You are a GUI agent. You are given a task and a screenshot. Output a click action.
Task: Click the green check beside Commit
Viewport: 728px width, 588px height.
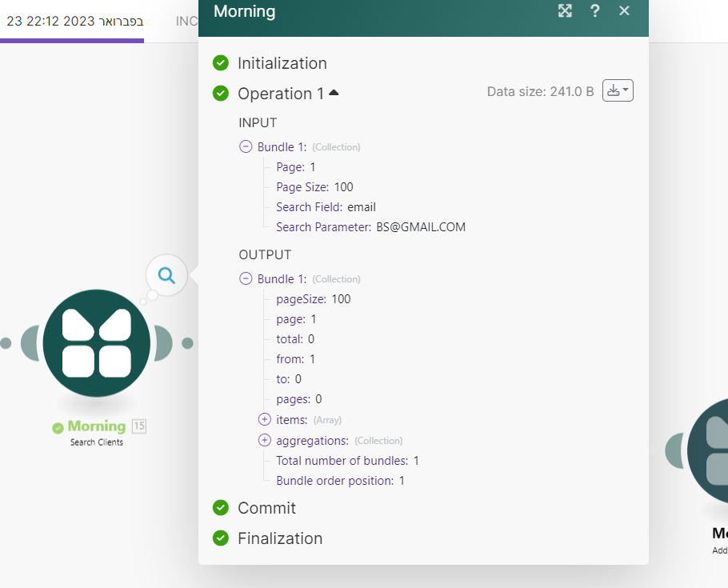(x=221, y=508)
